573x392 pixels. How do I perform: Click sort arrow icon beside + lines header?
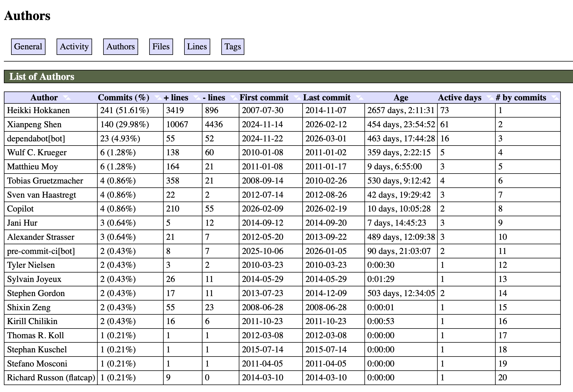tap(197, 98)
